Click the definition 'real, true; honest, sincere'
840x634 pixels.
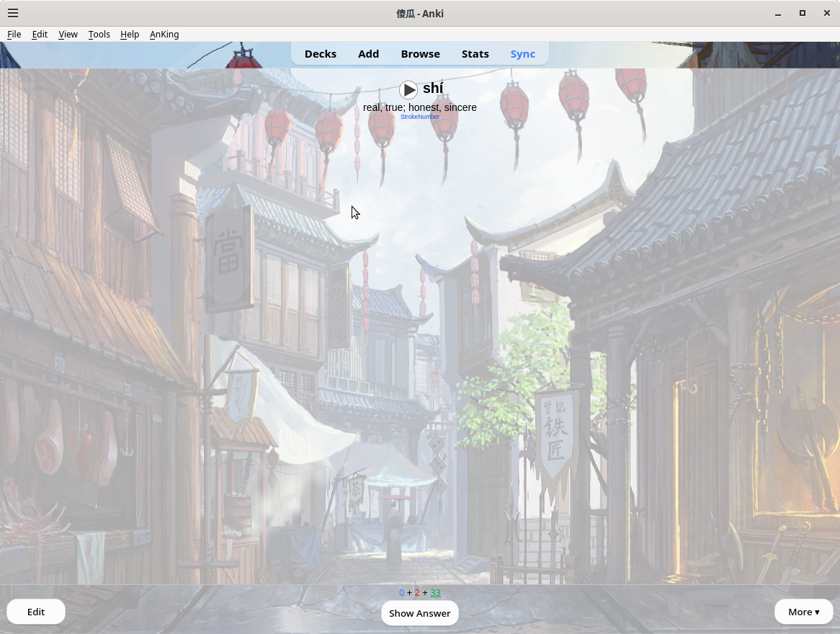point(420,107)
